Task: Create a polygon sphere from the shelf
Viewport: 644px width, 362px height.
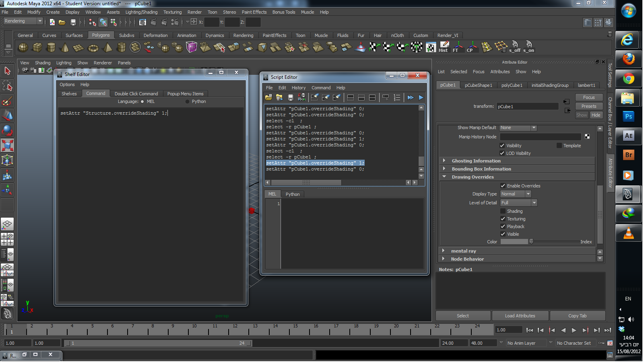Action: pos(23,48)
